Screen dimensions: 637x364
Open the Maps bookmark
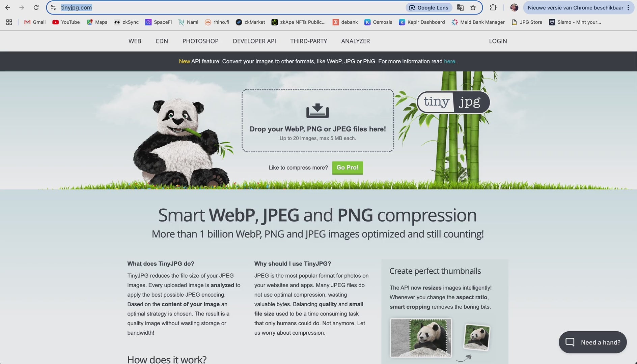click(x=97, y=22)
